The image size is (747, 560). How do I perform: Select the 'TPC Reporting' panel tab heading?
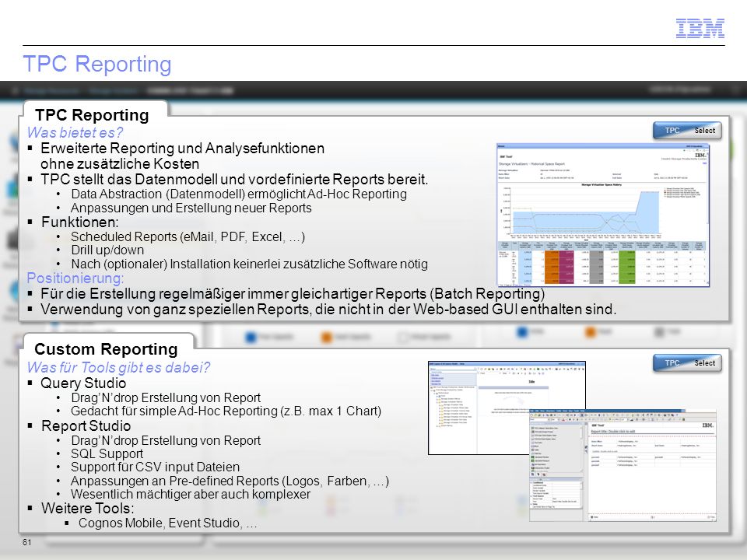92,115
